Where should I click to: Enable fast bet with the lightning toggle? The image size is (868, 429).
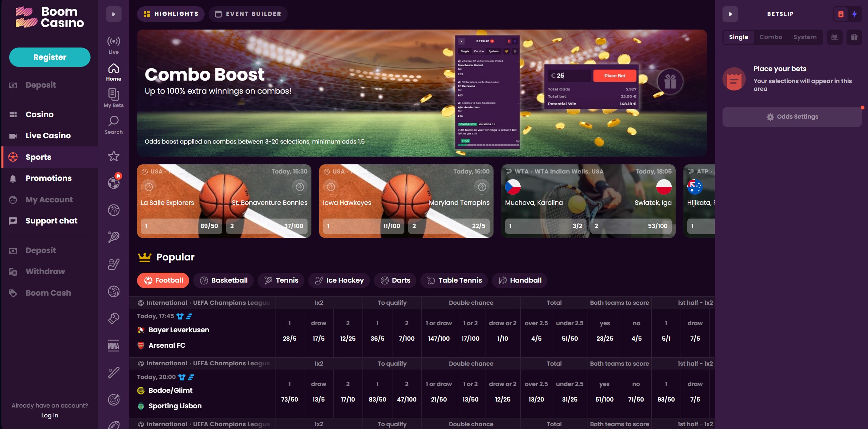pyautogui.click(x=855, y=14)
